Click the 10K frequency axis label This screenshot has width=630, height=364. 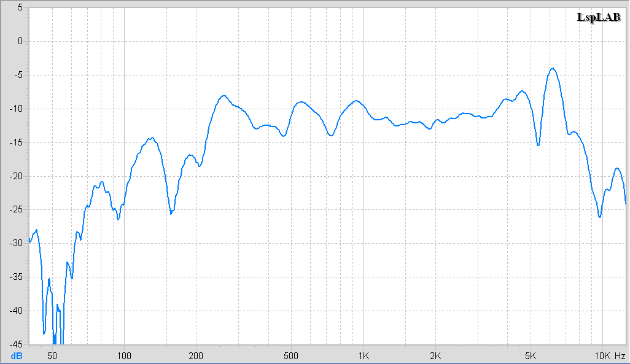(602, 356)
